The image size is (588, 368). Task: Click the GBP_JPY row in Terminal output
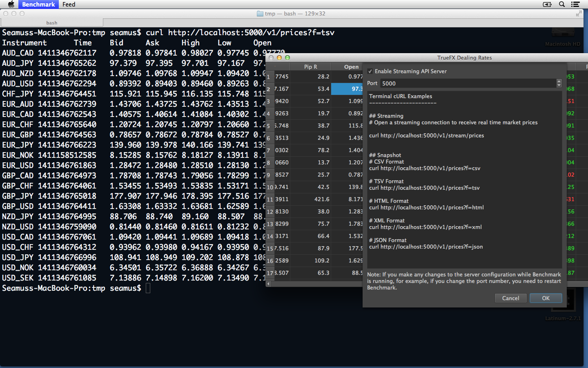click(134, 196)
